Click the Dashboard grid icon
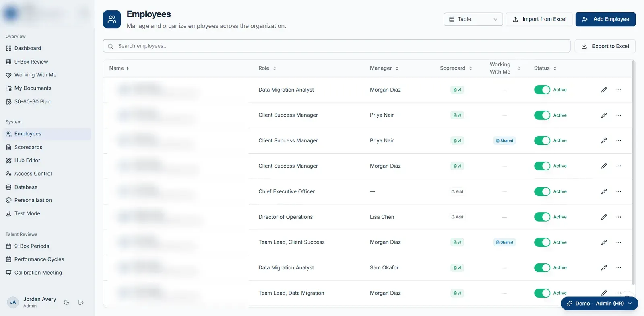The image size is (644, 316). click(x=8, y=48)
